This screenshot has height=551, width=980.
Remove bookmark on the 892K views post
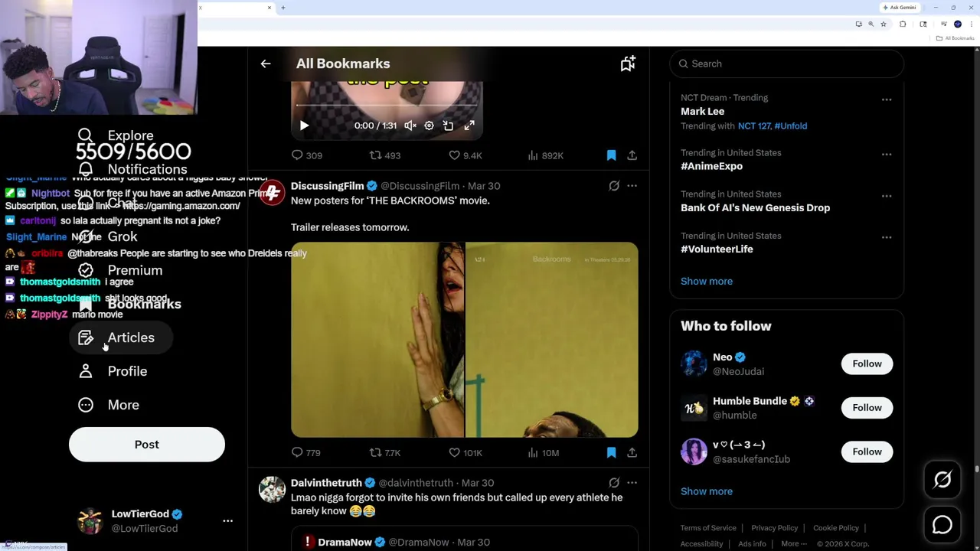pyautogui.click(x=611, y=155)
